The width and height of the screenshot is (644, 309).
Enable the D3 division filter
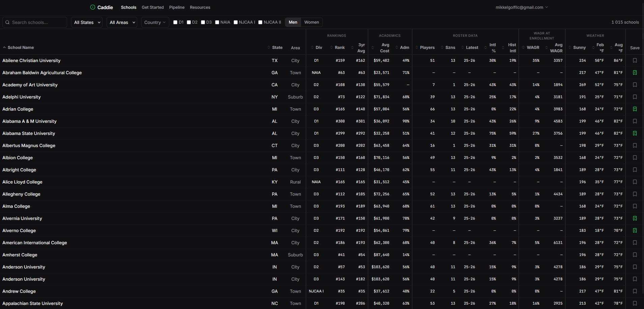click(x=203, y=22)
